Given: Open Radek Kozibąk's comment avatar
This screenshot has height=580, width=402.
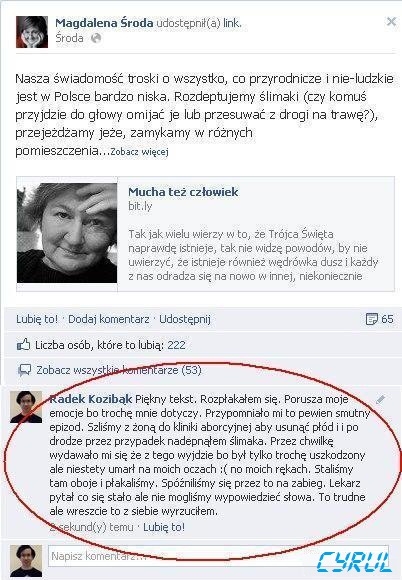Looking at the screenshot, I should point(26,407).
